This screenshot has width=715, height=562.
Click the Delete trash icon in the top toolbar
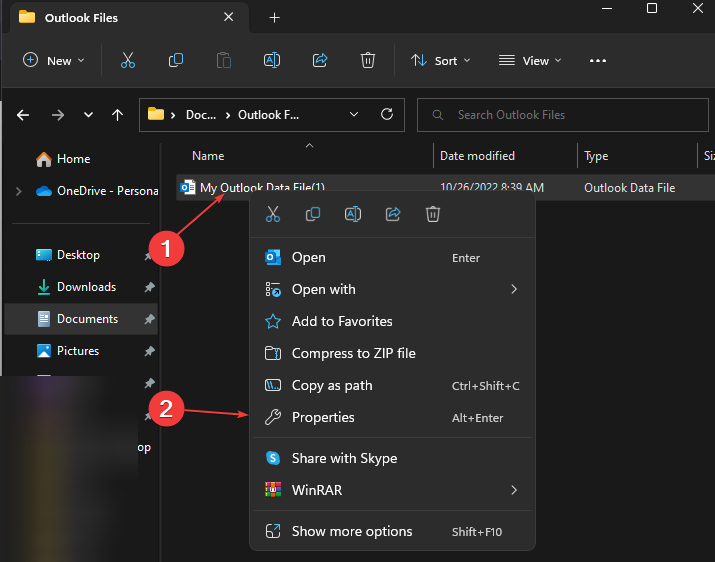(x=368, y=60)
